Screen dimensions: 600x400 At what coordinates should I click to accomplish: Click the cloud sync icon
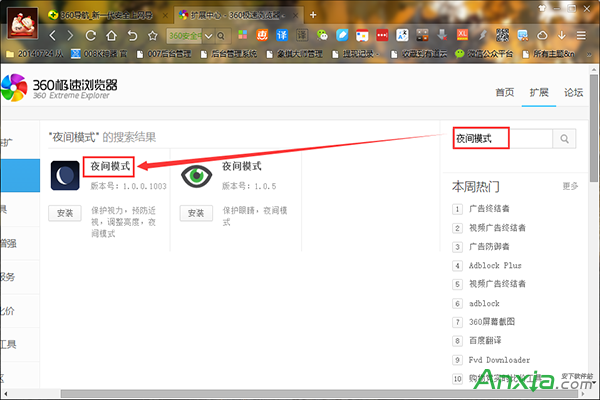tap(542, 36)
